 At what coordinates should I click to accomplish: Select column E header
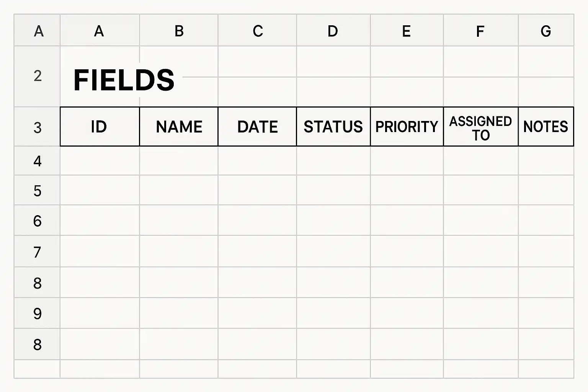click(407, 31)
